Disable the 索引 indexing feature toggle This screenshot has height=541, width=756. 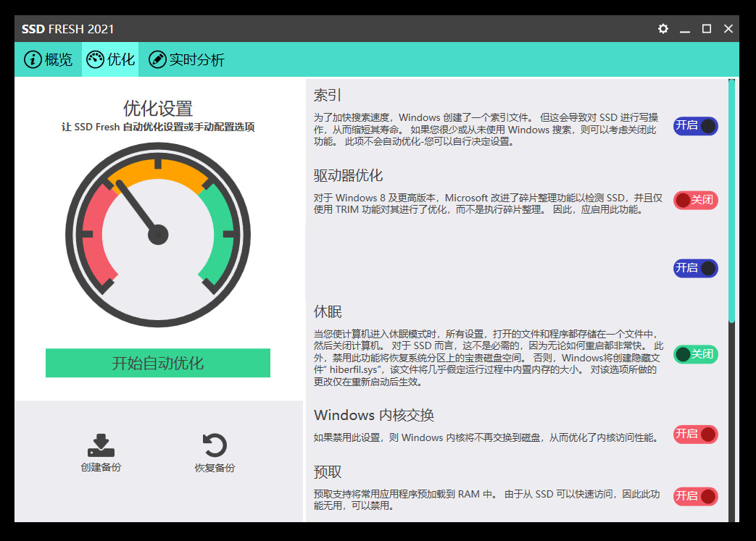[695, 126]
